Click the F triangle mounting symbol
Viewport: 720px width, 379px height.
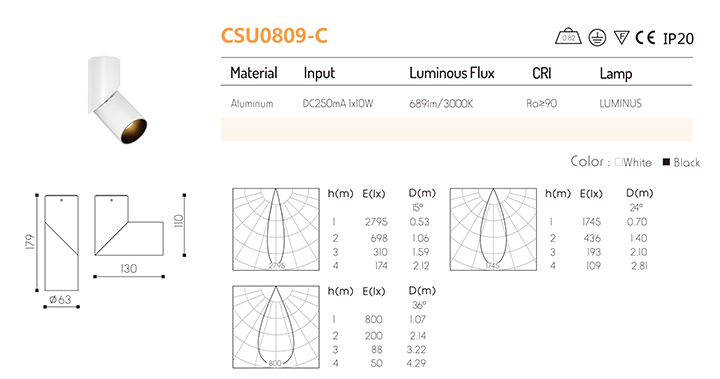[x=621, y=37]
